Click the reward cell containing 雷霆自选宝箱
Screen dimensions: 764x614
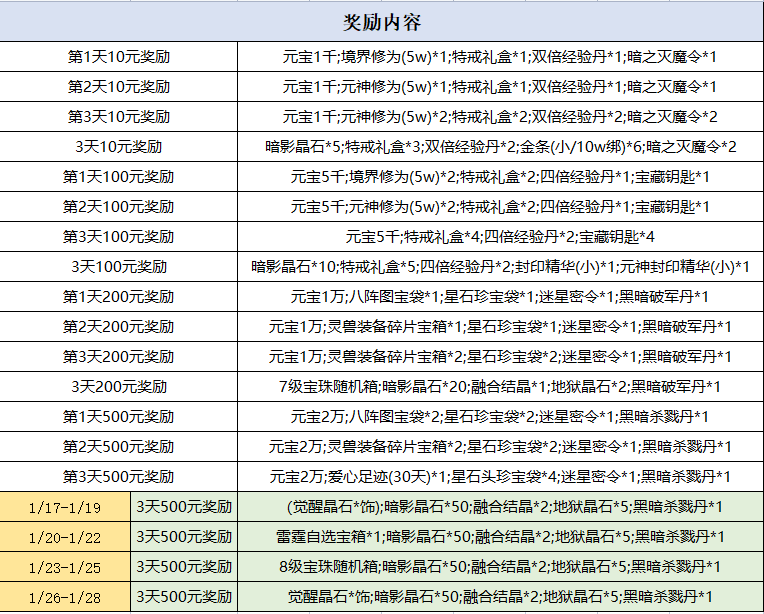click(500, 536)
